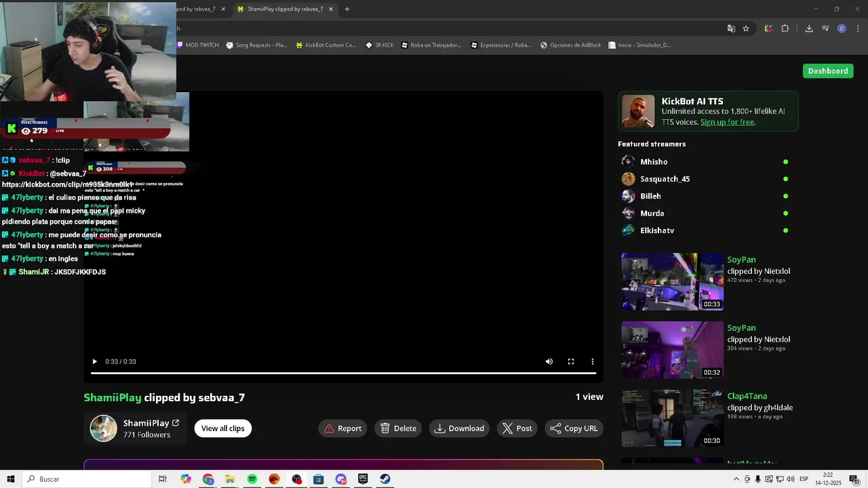This screenshot has height=488, width=868.
Task: Open Copilot from the taskbar
Action: [x=186, y=479]
